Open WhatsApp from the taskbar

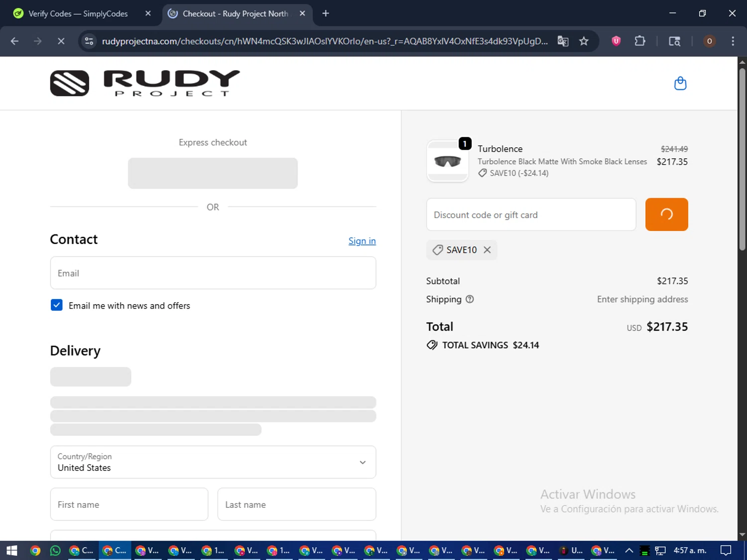55,551
